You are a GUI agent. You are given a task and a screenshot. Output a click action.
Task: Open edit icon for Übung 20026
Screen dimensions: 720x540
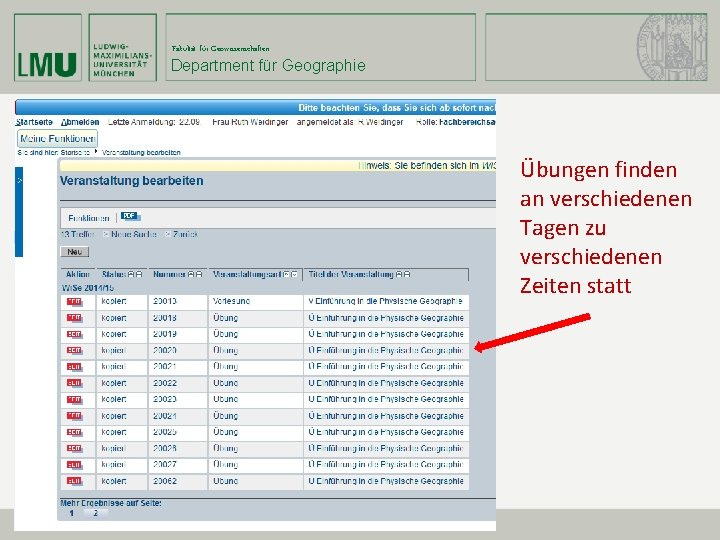pos(74,449)
